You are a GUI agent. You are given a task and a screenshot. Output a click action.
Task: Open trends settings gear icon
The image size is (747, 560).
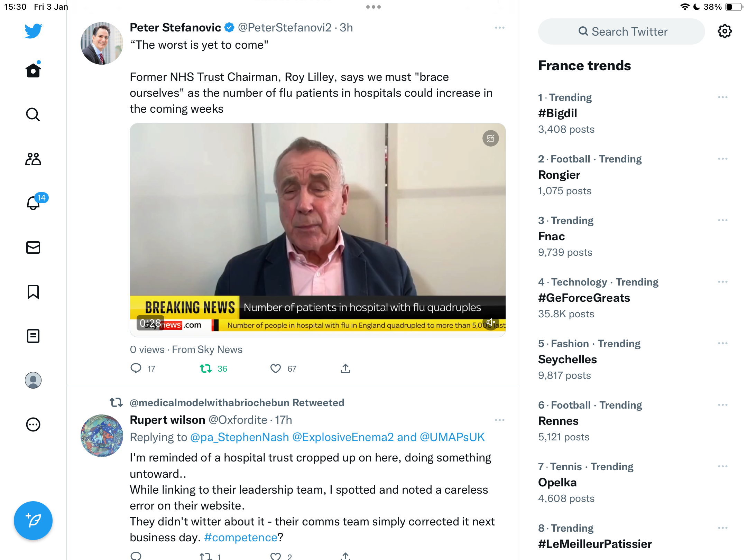[x=725, y=31]
